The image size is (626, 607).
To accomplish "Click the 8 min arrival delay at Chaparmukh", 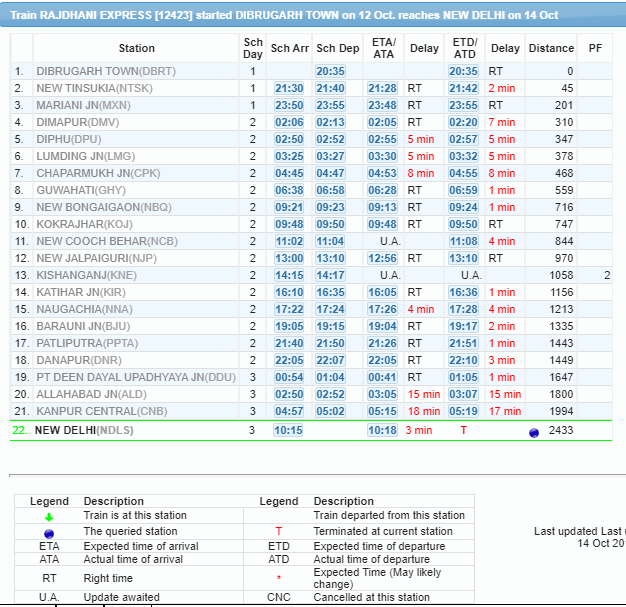I will tap(421, 173).
